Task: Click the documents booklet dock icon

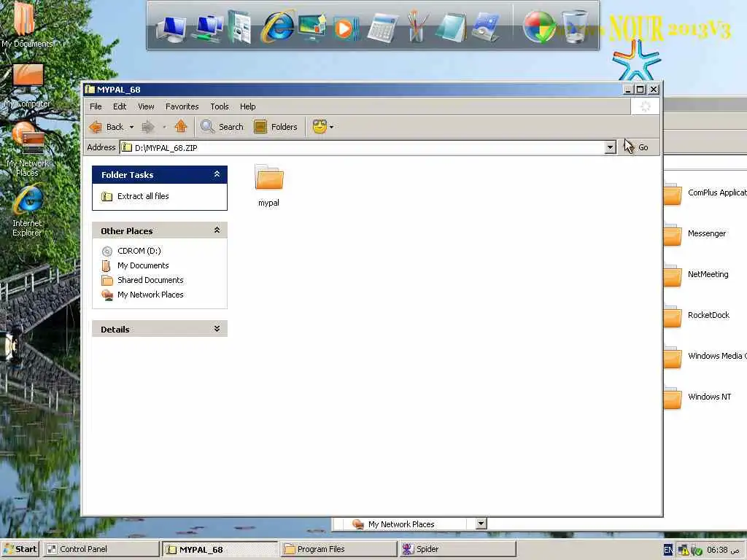Action: tap(239, 27)
